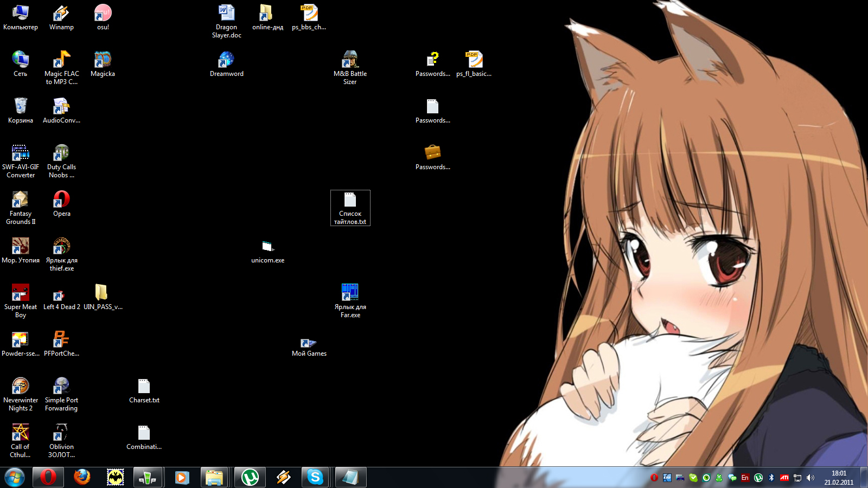Image resolution: width=868 pixels, height=488 pixels.
Task: Launch Firefox from the taskbar
Action: tap(82, 477)
